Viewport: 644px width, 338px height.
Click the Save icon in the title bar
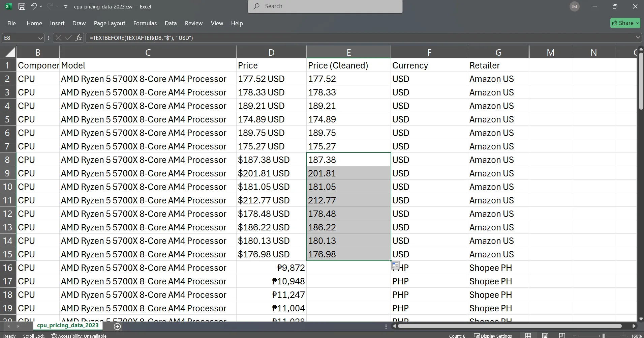(x=22, y=6)
